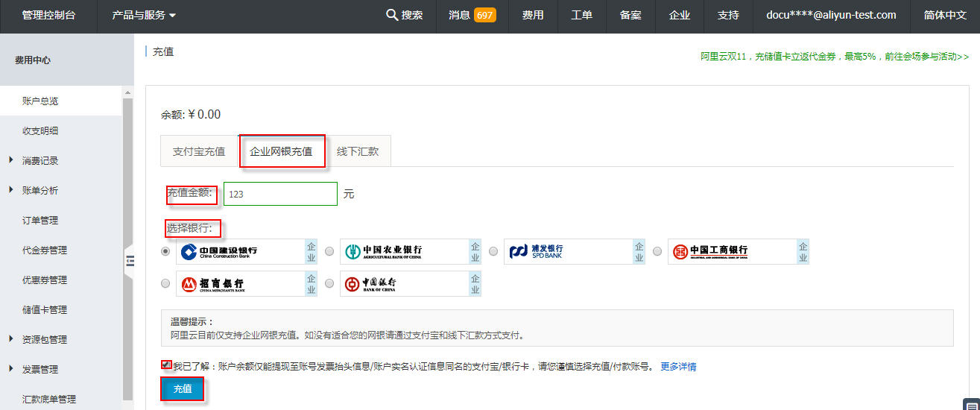Open the 697 messages badge
The image size is (980, 410).
click(x=484, y=15)
